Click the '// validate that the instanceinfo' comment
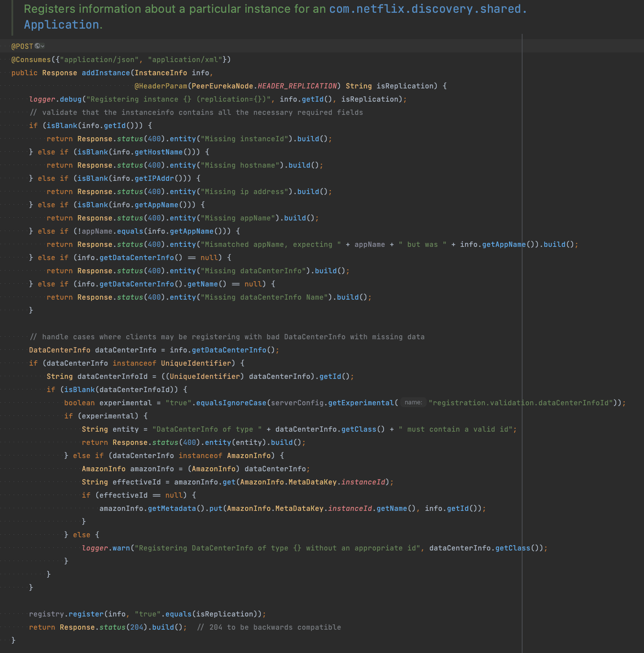 pyautogui.click(x=196, y=112)
